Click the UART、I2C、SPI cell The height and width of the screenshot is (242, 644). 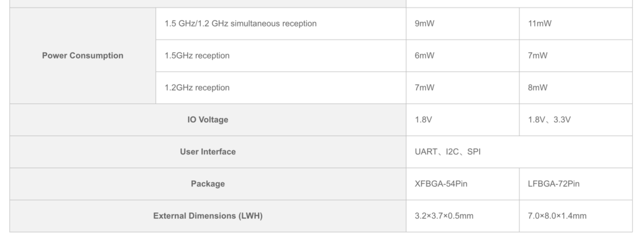[x=519, y=152]
